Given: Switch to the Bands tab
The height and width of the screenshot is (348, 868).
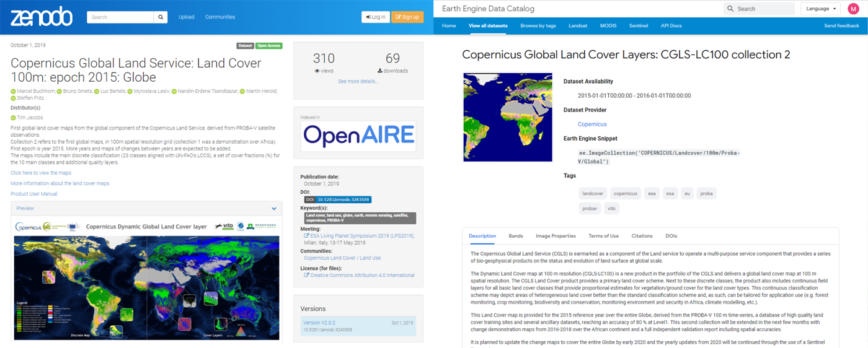Looking at the screenshot, I should [515, 236].
